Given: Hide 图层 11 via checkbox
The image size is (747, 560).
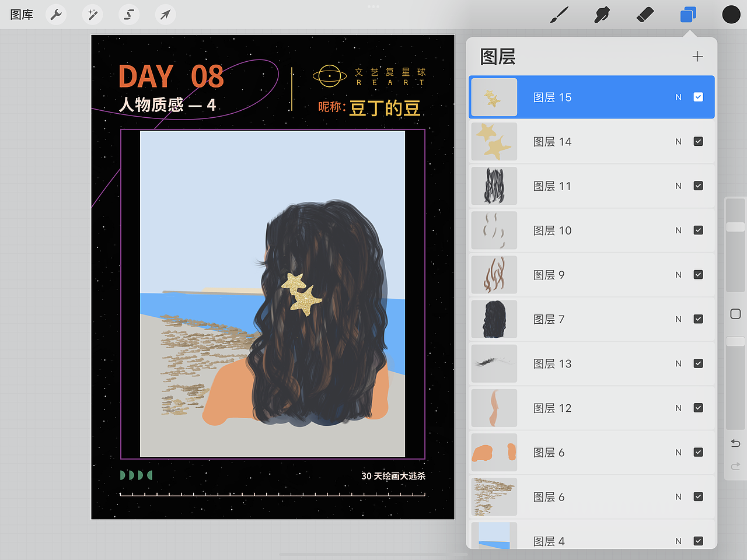Looking at the screenshot, I should point(698,185).
